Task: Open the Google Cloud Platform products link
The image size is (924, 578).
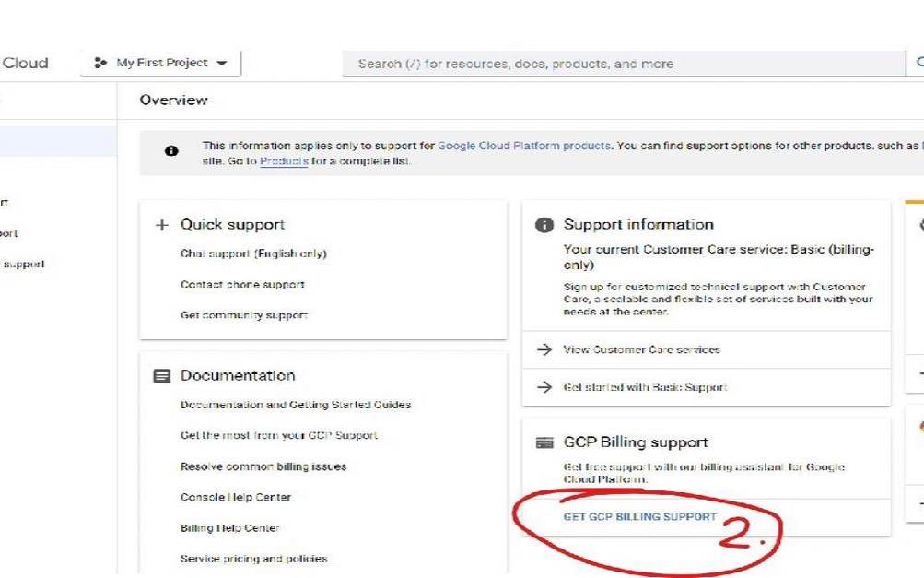Action: [524, 146]
